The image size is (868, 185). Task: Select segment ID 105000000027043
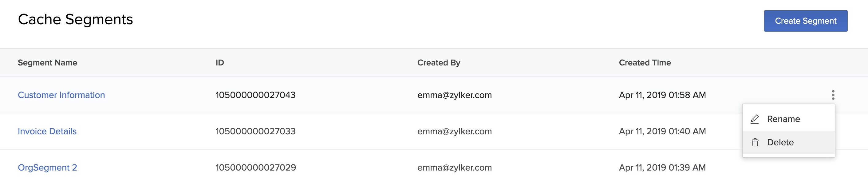tap(255, 95)
